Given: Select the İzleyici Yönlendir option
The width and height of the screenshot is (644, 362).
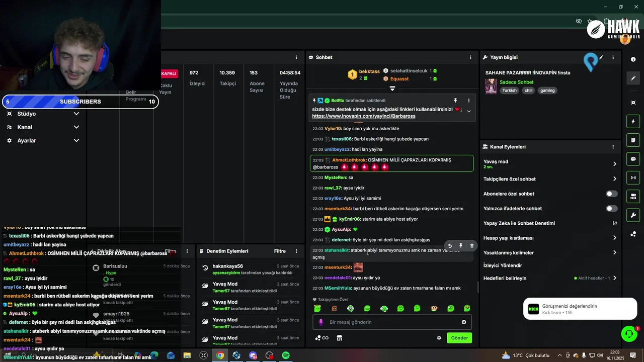Looking at the screenshot, I should (x=503, y=265).
